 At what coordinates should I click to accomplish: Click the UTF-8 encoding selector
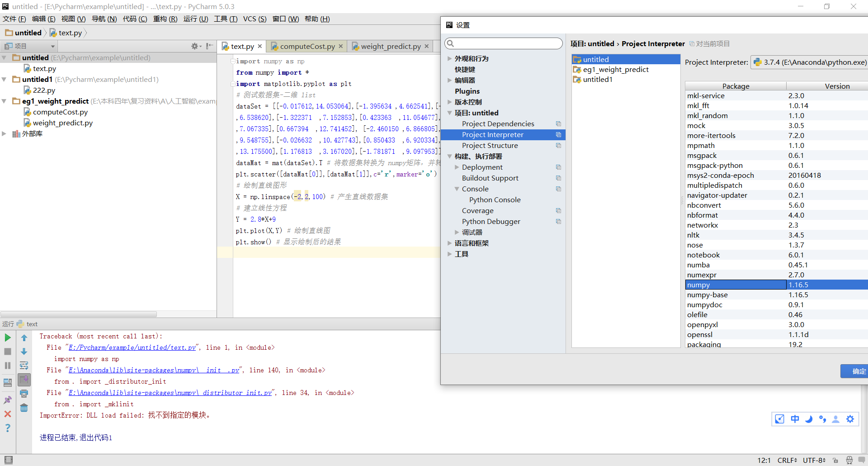[814, 460]
